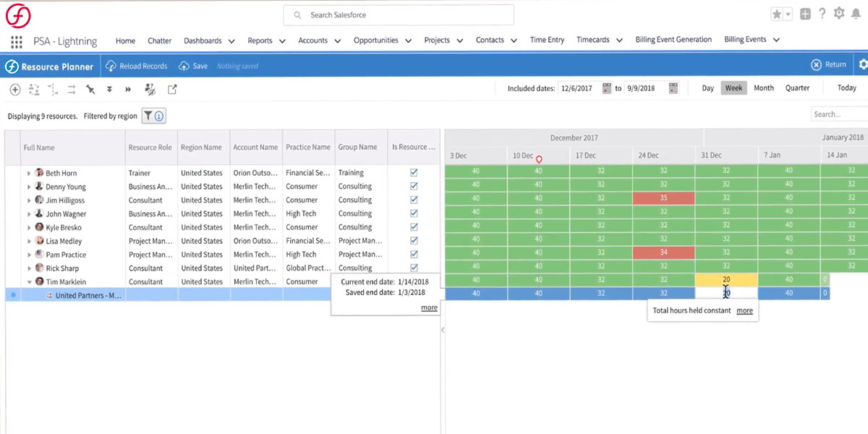This screenshot has width=868, height=434.
Task: Click the double-chevron expand all rows icon
Action: point(109,90)
